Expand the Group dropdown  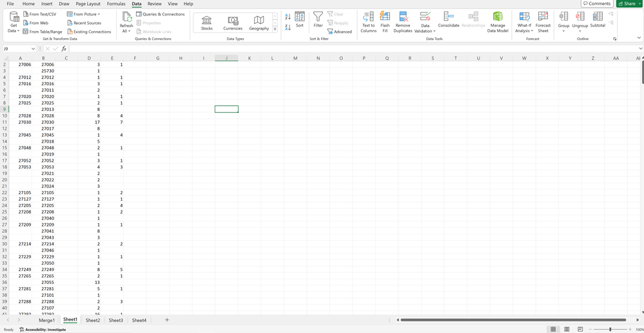pyautogui.click(x=563, y=31)
